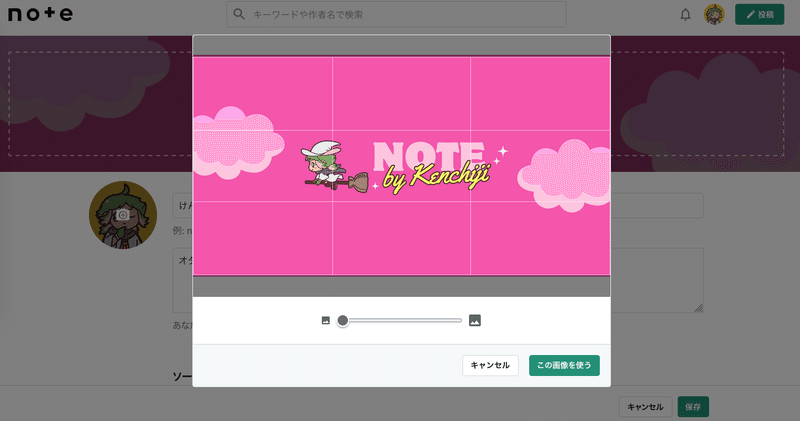Cancel the image crop dialog

[x=490, y=365]
